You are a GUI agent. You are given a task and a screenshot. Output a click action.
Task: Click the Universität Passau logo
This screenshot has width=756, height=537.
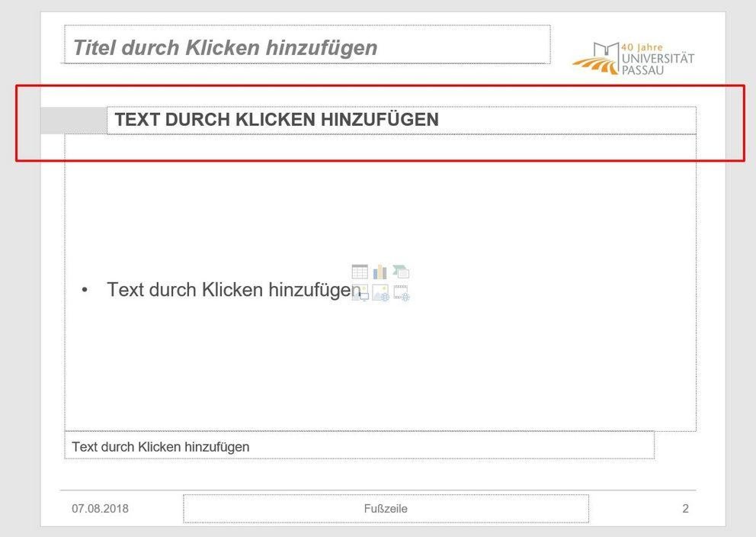[x=633, y=59]
